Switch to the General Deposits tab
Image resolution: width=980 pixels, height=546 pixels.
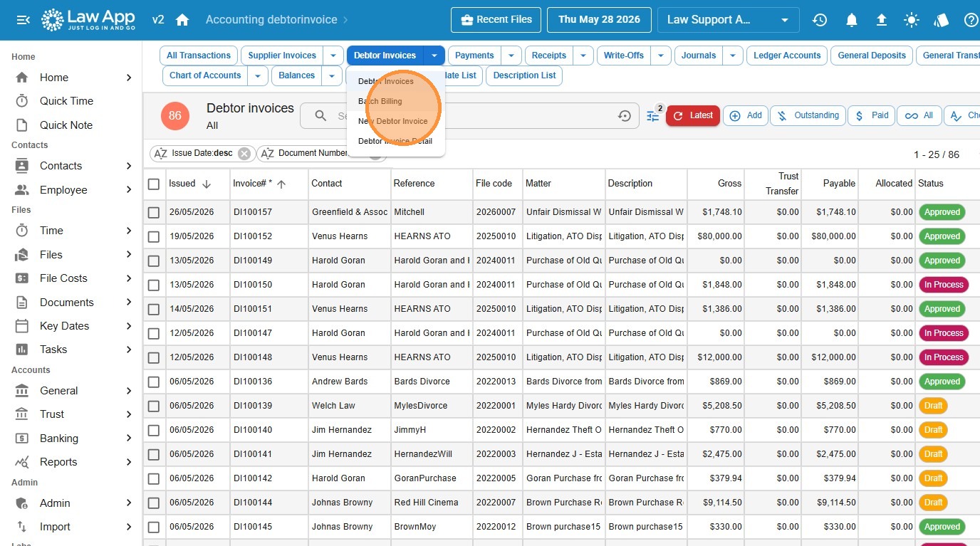pos(872,56)
